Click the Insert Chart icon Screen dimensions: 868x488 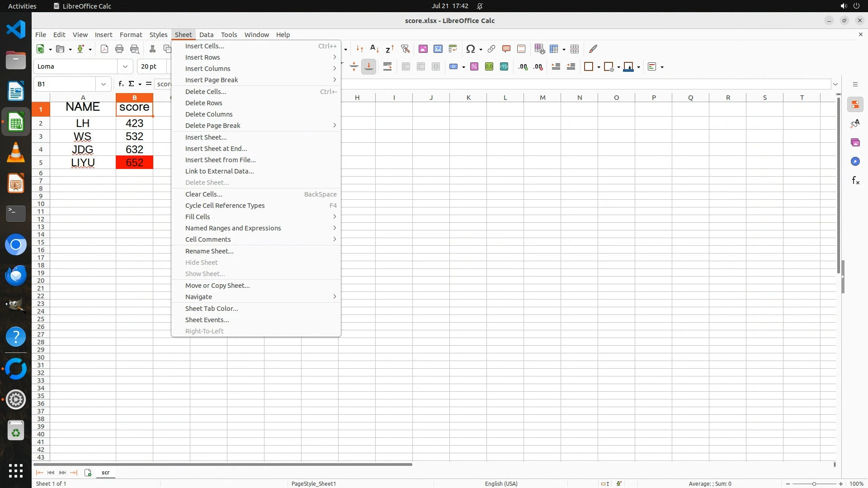438,49
